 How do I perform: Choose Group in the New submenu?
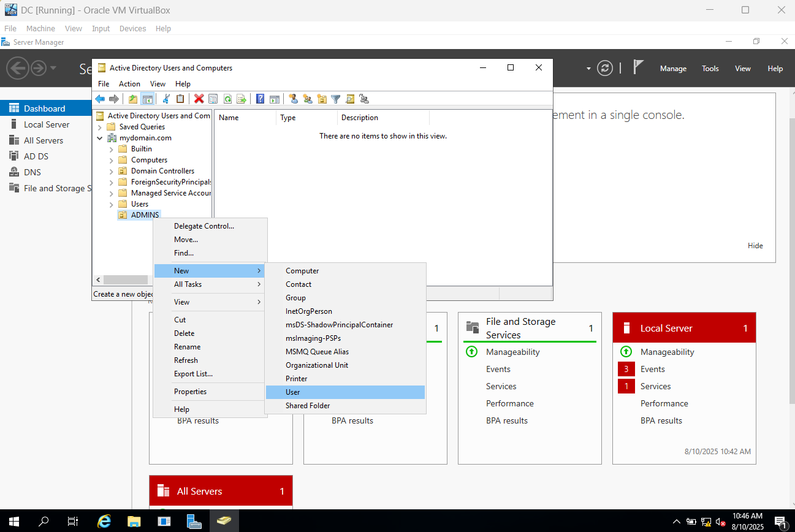pyautogui.click(x=346, y=298)
